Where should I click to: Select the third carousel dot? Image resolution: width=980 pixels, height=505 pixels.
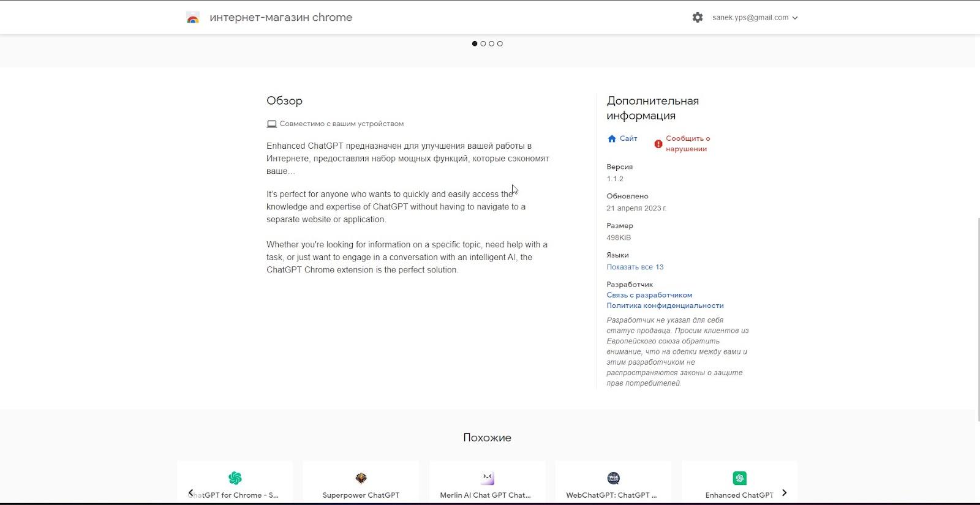point(492,43)
